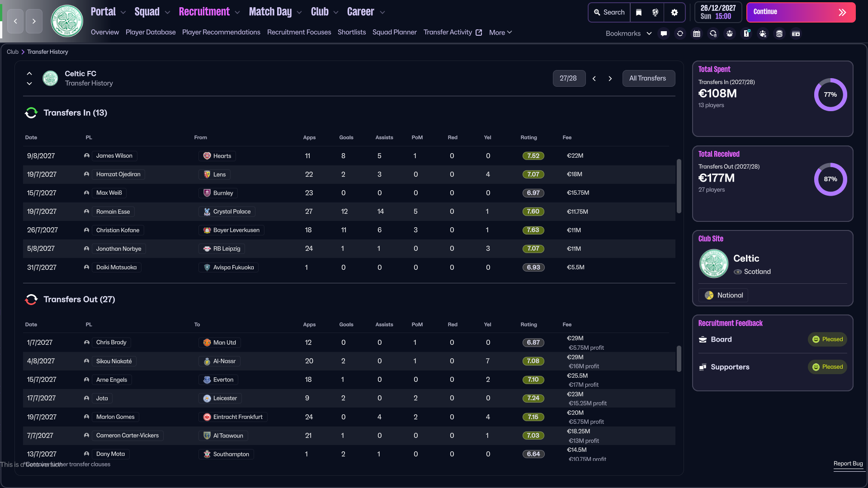The width and height of the screenshot is (868, 488).
Task: Click the Search field
Action: (x=609, y=12)
